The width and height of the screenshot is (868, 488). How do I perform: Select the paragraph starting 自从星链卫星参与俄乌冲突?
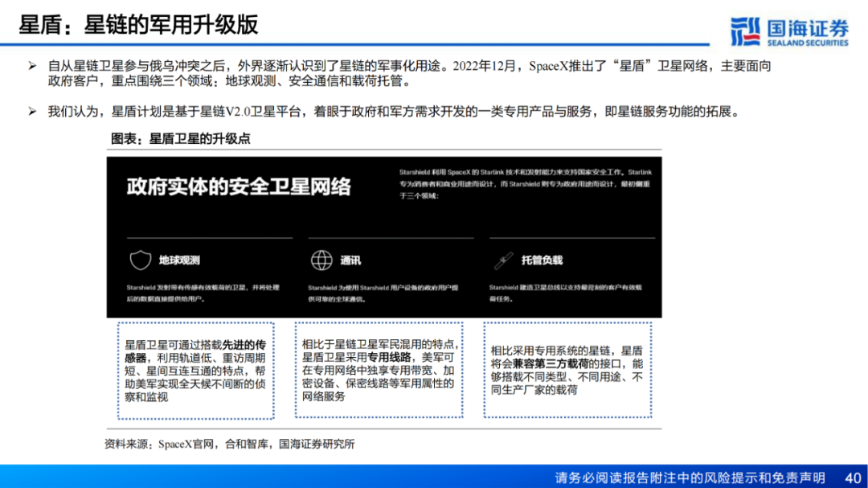409,74
